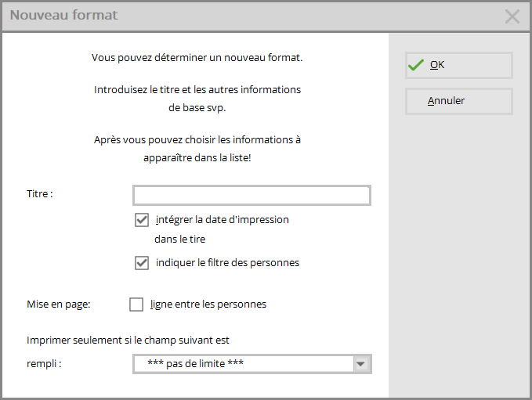Click the indiquer le filtre des personnes label
This screenshot has height=400, width=532.
[x=227, y=263]
